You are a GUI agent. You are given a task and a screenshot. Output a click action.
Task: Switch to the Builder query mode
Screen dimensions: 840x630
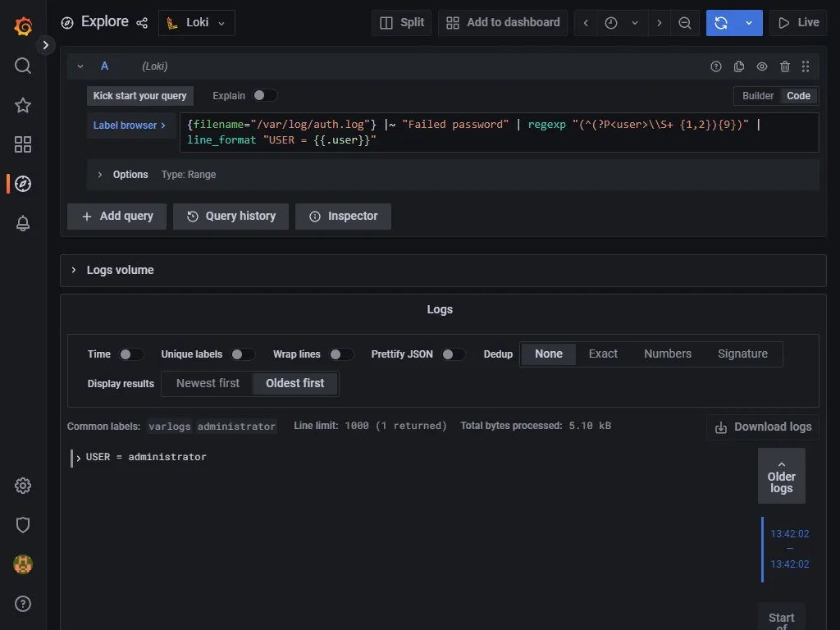757,96
